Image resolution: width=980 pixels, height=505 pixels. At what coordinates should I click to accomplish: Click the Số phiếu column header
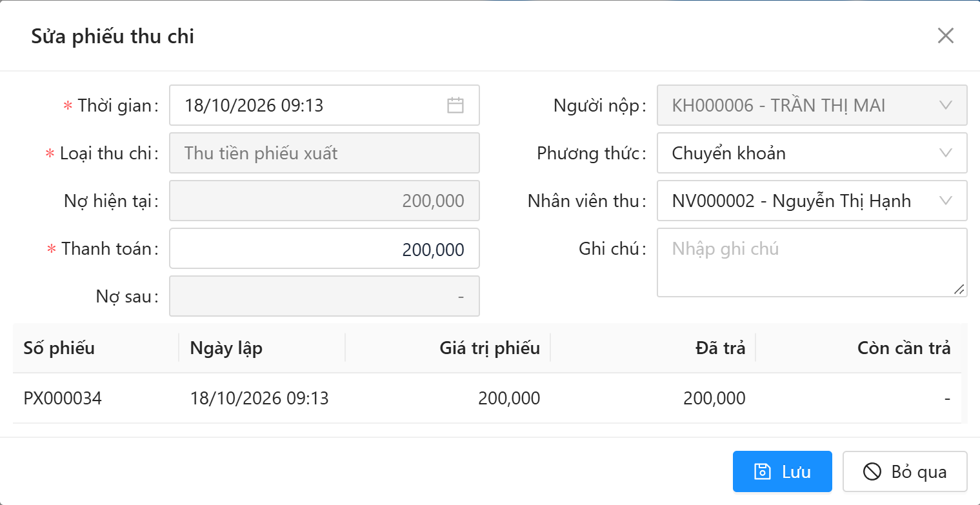click(95, 348)
